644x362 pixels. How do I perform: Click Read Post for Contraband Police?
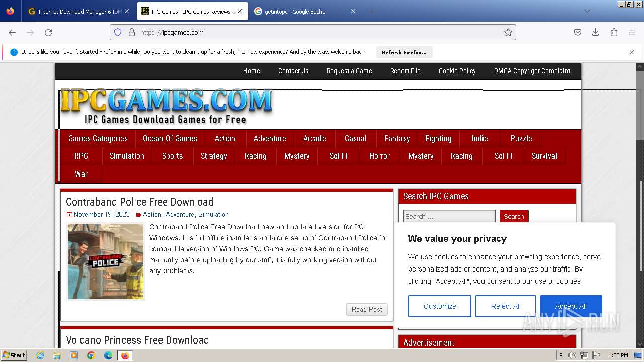[x=367, y=309]
